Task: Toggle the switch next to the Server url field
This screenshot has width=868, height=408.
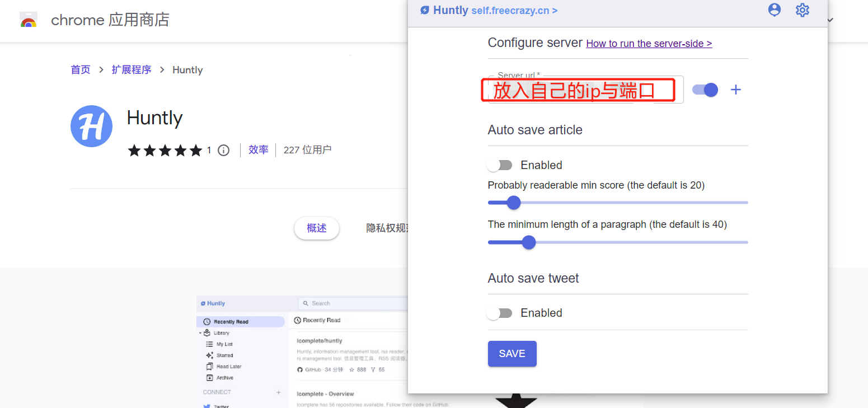Action: (705, 90)
